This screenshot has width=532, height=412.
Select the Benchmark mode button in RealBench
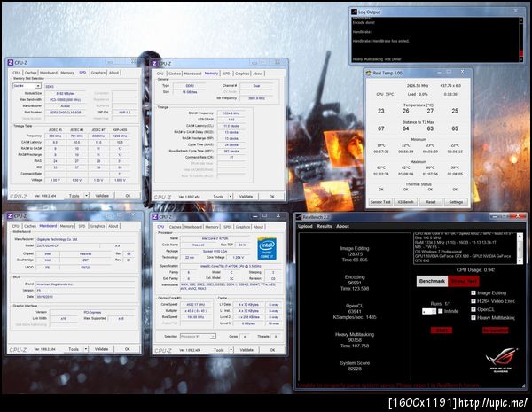coord(432,281)
